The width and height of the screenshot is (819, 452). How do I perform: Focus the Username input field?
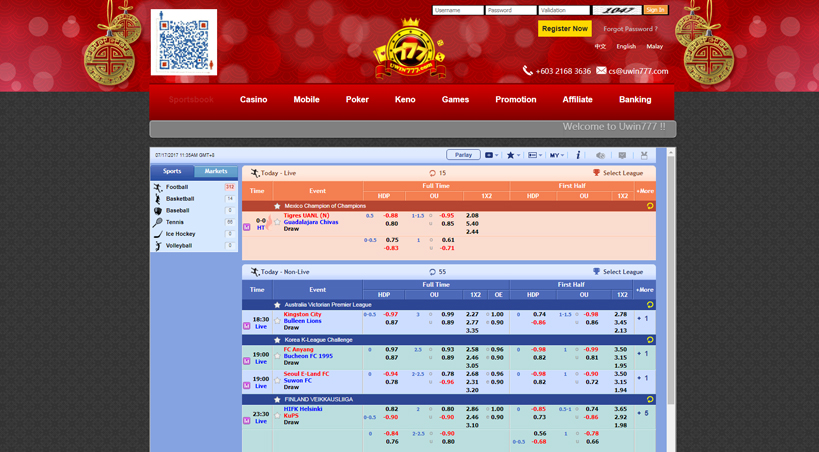(458, 10)
